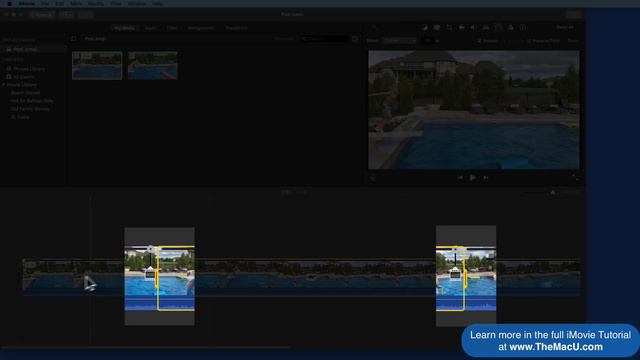Open the Speed speedometer tool
Viewport: 640px width, 360px height.
498,27
